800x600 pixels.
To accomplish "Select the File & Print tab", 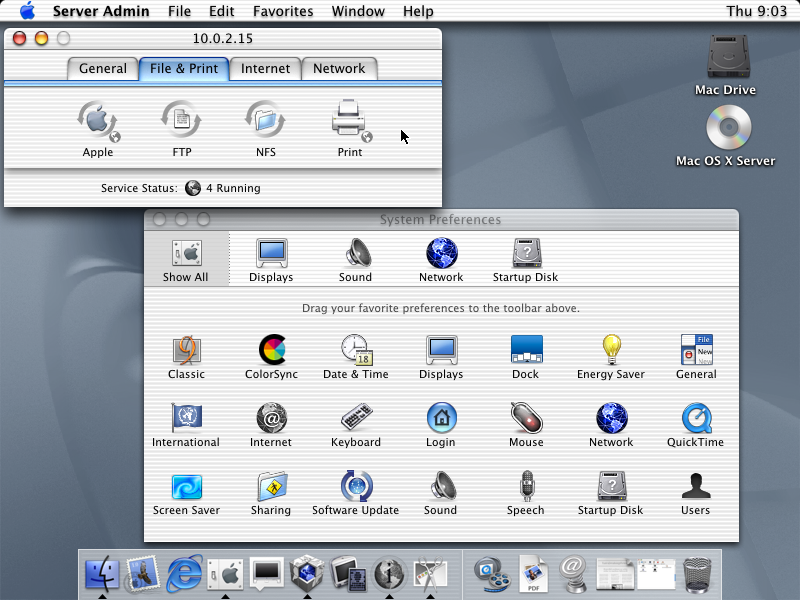I will click(184, 69).
